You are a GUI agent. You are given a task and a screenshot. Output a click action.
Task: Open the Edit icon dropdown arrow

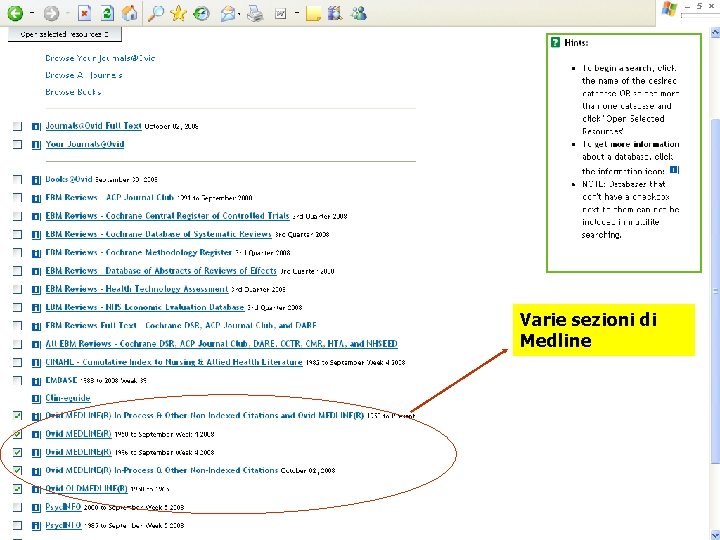click(297, 13)
